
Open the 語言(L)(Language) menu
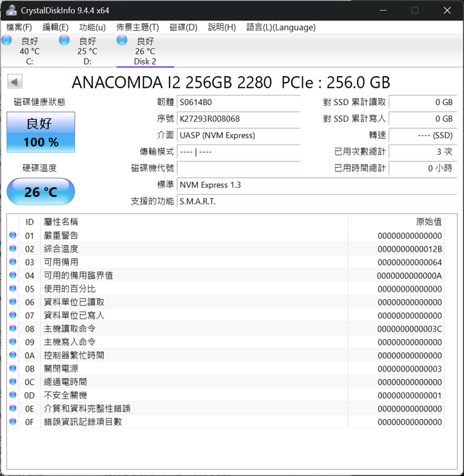[x=281, y=27]
